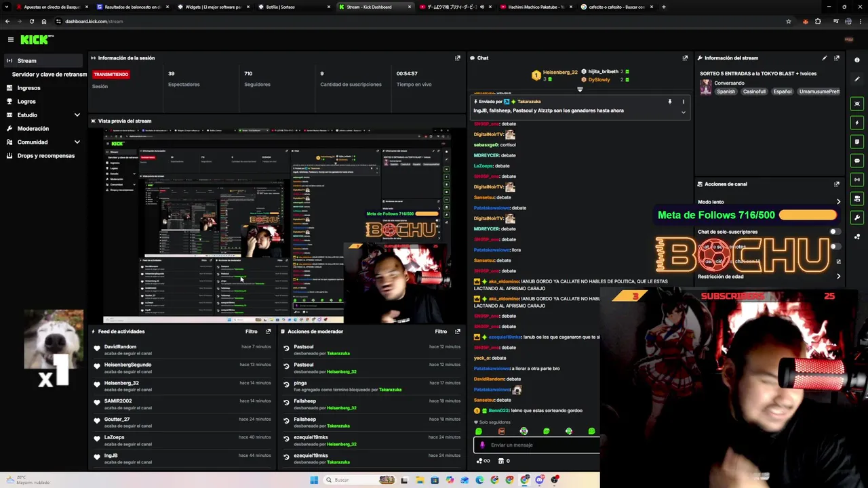
Task: Bookmark this page with the star icon
Action: tap(788, 21)
